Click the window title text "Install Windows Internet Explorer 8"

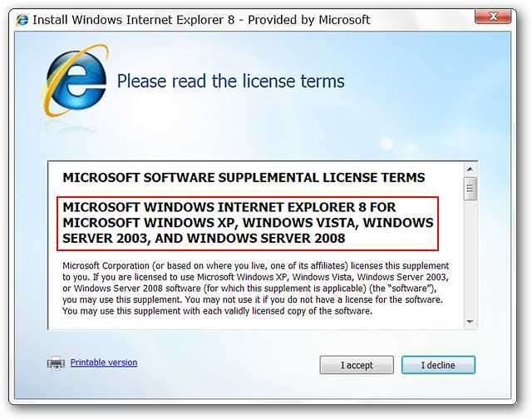(134, 20)
